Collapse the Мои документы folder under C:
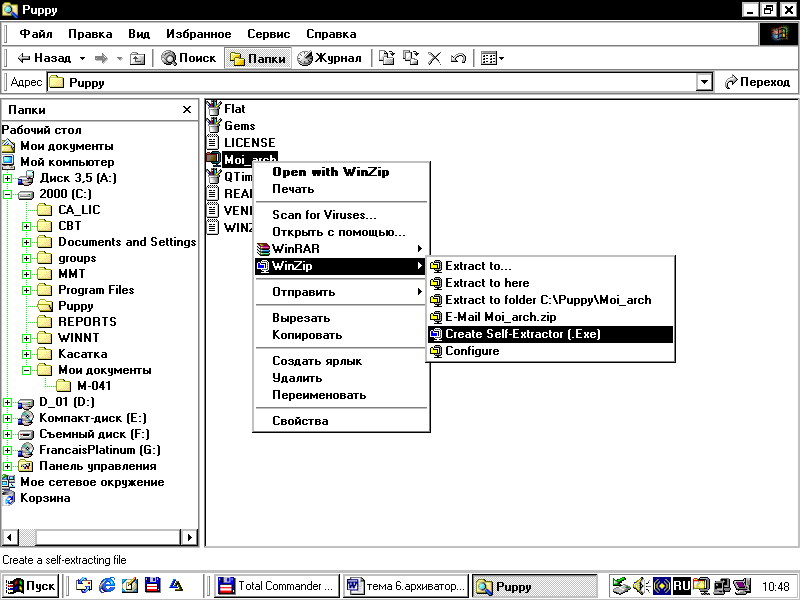 tap(27, 370)
